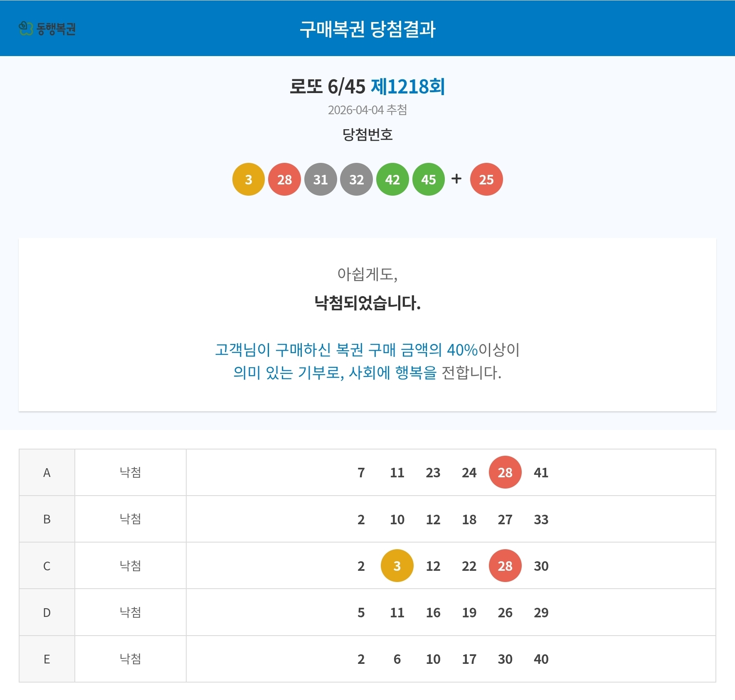The height and width of the screenshot is (700, 735).
Task: Click number 24 in row A
Action: 469,473
